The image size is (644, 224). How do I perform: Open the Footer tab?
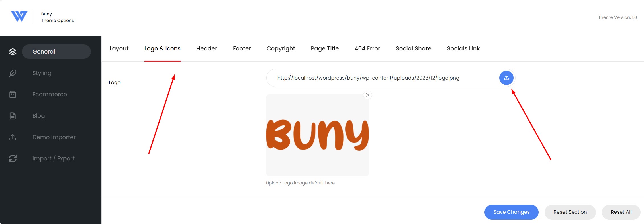[x=242, y=48]
